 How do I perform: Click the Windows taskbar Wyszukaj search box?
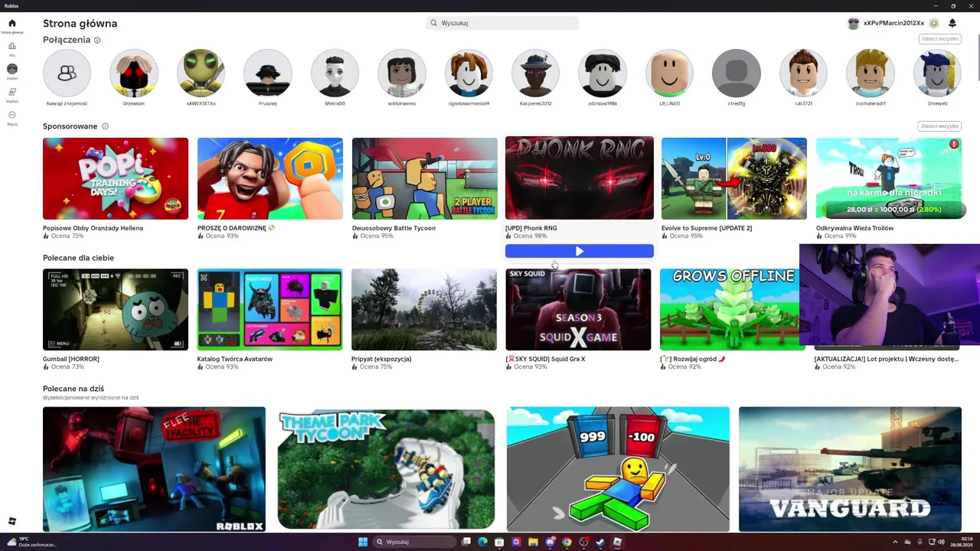click(x=414, y=542)
